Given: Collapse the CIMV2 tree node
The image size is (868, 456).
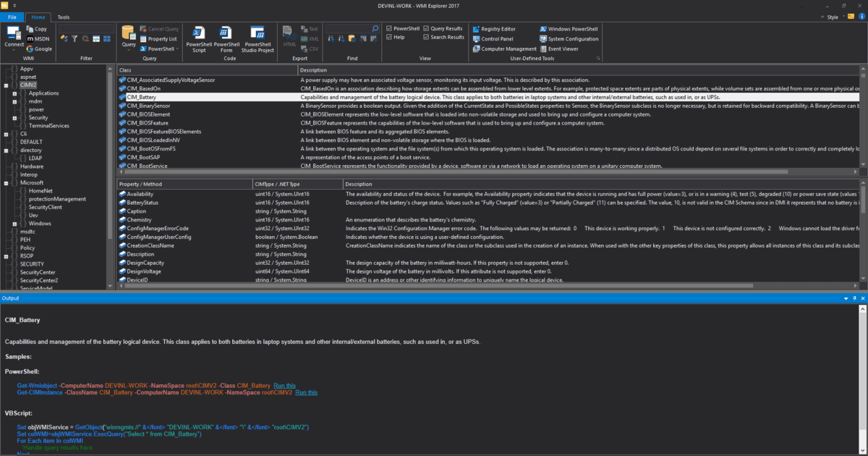Looking at the screenshot, I should coord(5,84).
